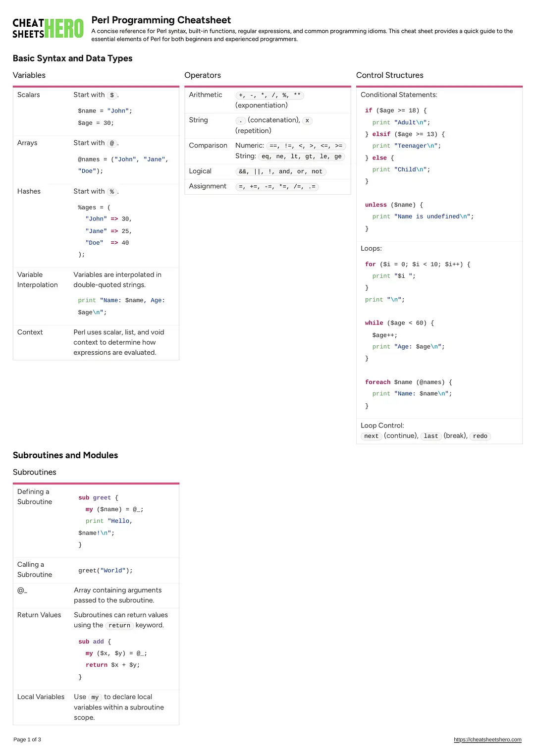Click the arithmetic operators code badge
Image resolution: width=535 pixels, height=756 pixels.
(x=269, y=95)
